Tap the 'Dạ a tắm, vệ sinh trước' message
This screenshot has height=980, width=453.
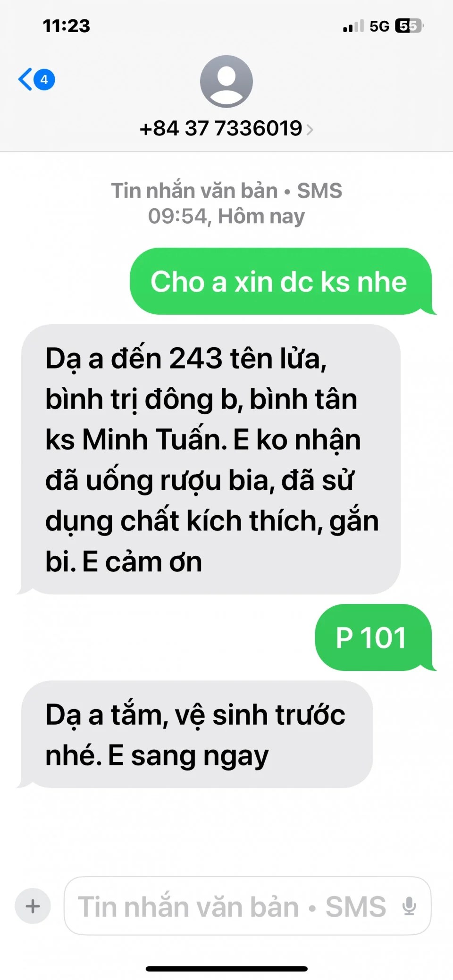195,735
